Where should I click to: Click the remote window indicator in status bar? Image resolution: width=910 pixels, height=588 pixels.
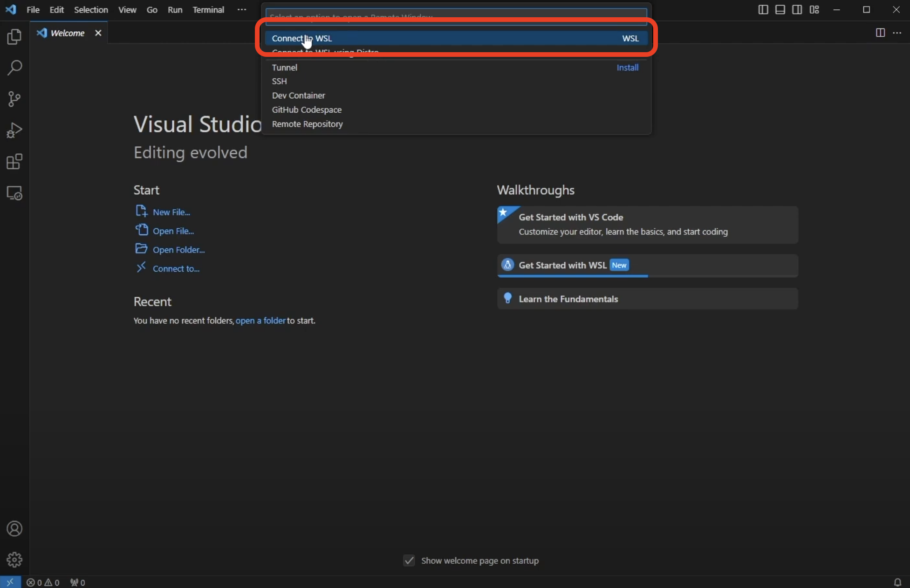(10, 582)
